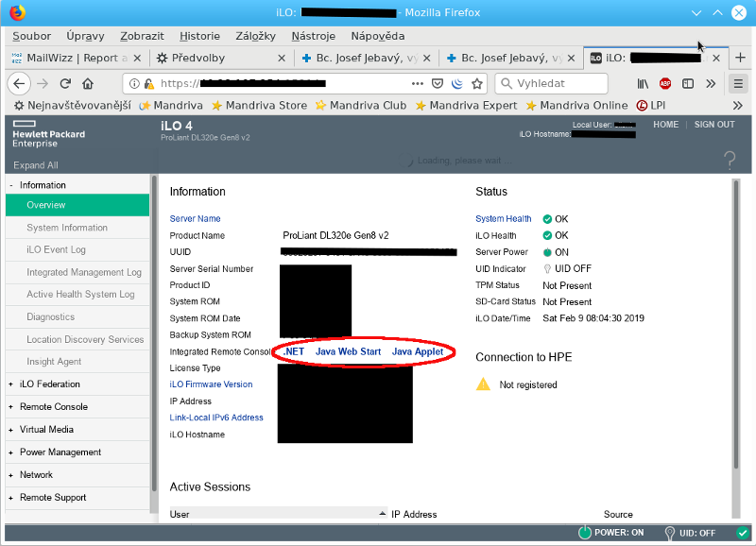756x546 pixels.
Task: Launch the .NET remote console link
Action: 294,351
